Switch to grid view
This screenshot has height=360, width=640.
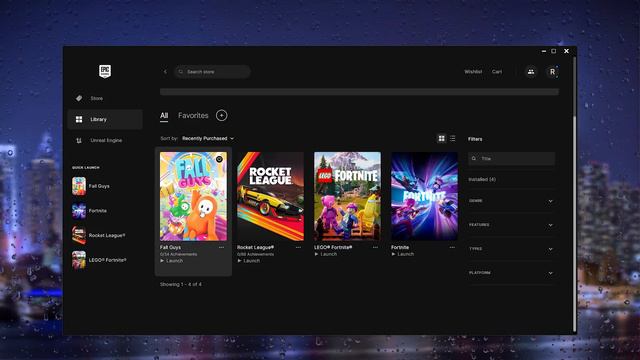pyautogui.click(x=442, y=139)
